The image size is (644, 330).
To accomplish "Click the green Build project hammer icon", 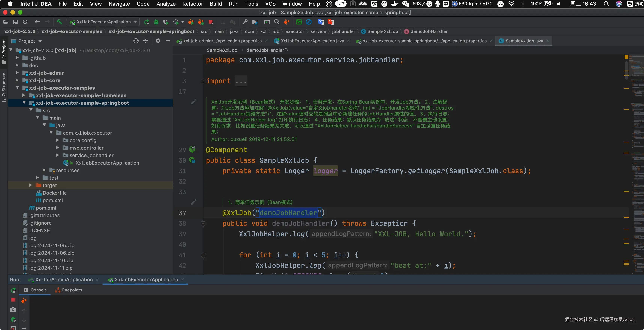I will (x=59, y=22).
